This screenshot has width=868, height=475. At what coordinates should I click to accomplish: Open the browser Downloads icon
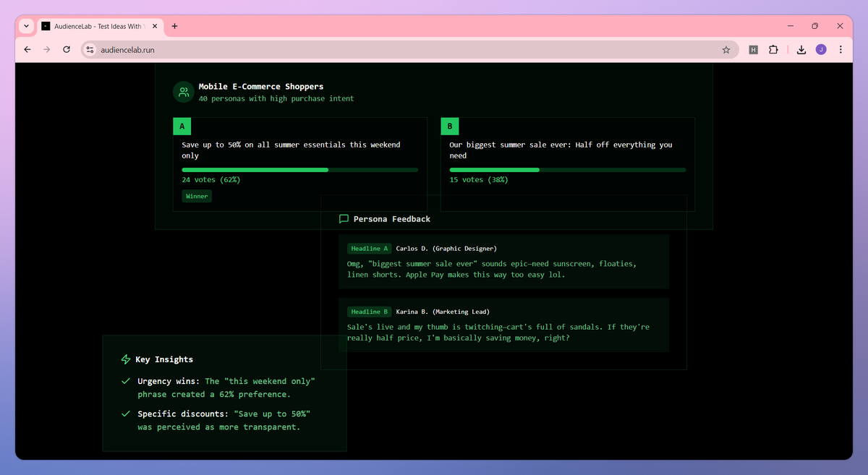801,50
